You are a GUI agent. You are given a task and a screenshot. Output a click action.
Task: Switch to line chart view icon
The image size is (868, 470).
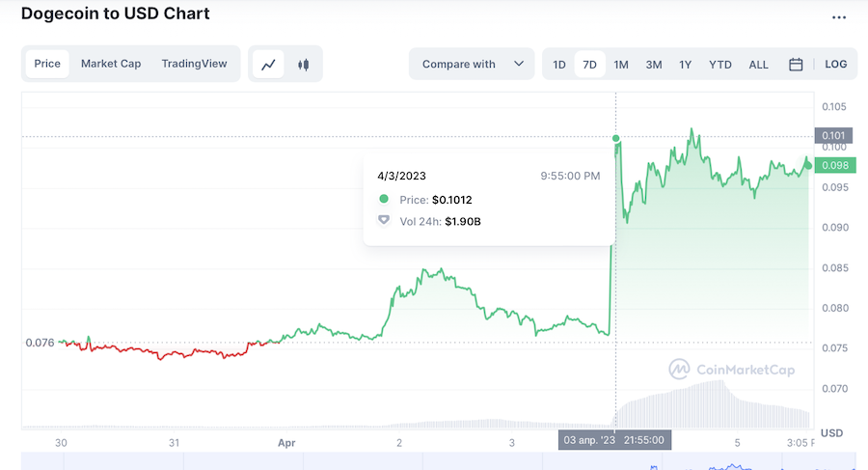coord(268,65)
